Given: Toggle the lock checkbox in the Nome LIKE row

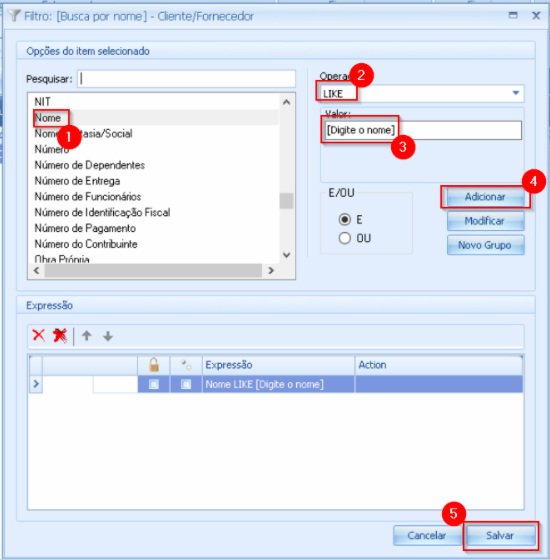Looking at the screenshot, I should coord(154,384).
